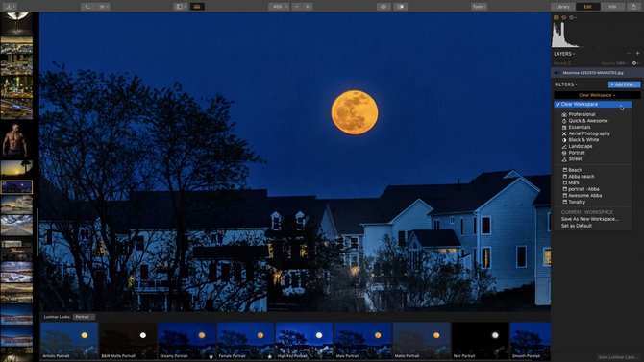Open the layer opacity dropdown
Image resolution: width=644 pixels, height=362 pixels.
[615, 63]
